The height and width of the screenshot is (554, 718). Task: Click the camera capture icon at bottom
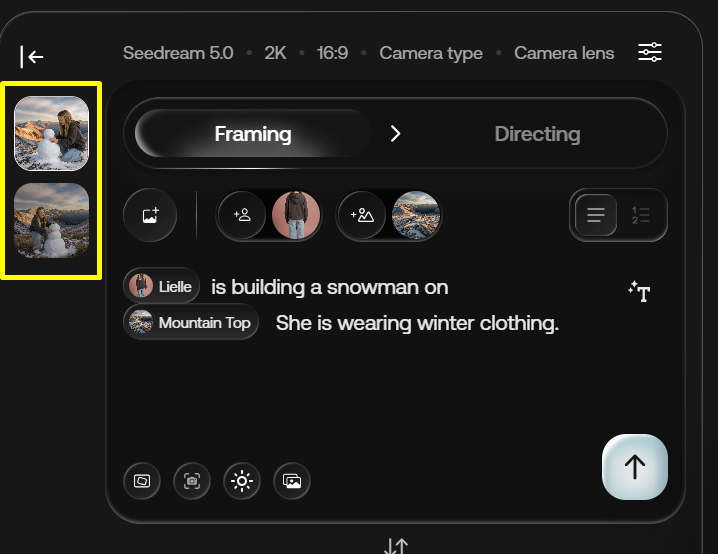192,481
